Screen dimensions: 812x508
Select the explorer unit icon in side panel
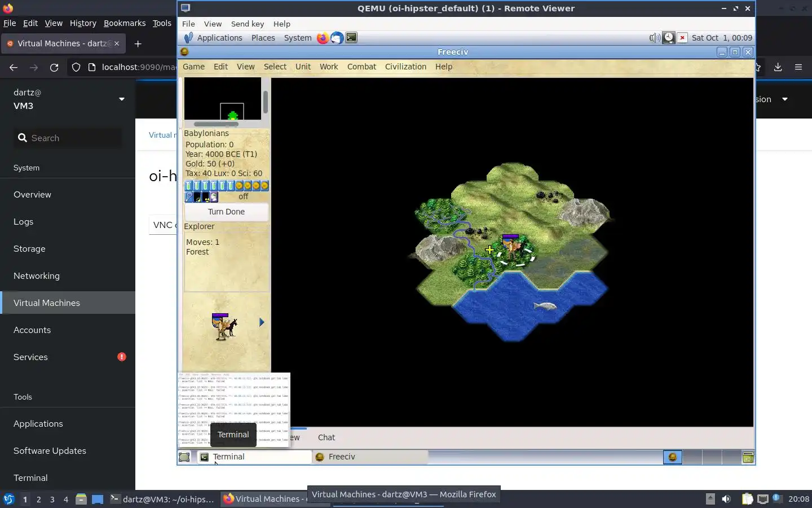point(224,326)
